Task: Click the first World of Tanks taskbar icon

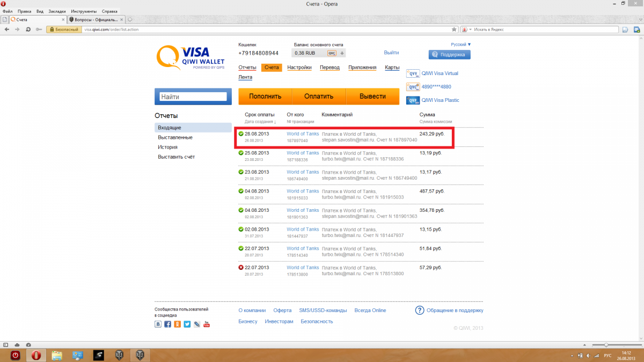Action: pyautogui.click(x=119, y=355)
